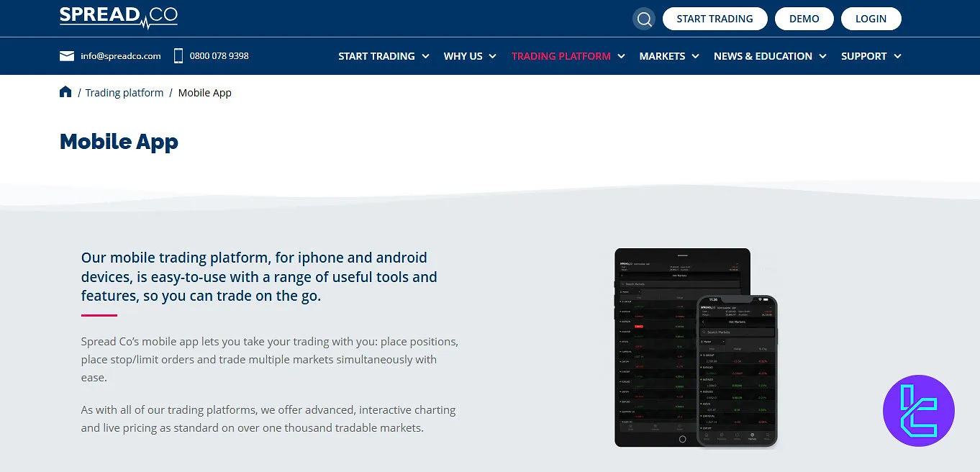980x472 pixels.
Task: Open the purple chat widget icon
Action: point(919,411)
